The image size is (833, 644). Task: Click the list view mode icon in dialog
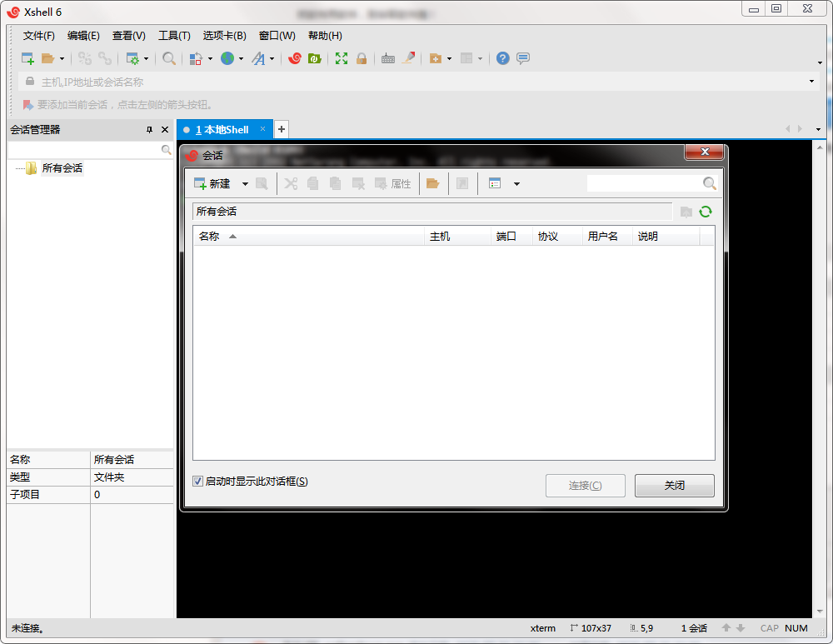click(x=495, y=184)
